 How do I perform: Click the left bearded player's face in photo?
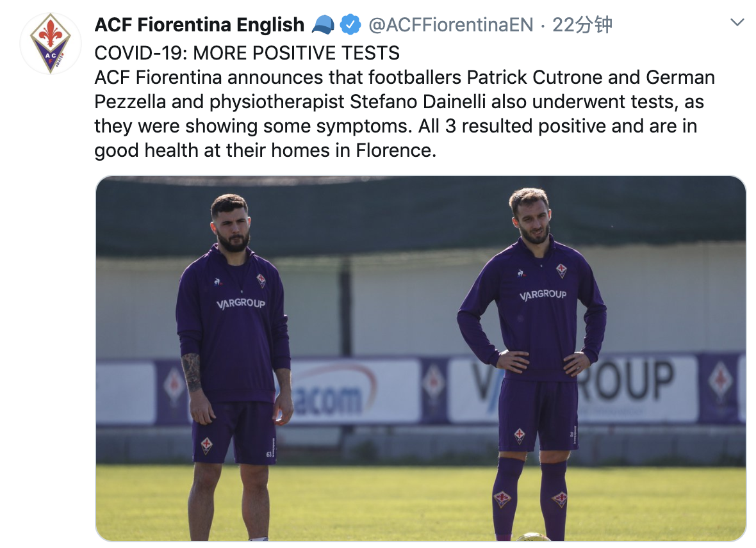pos(231,225)
